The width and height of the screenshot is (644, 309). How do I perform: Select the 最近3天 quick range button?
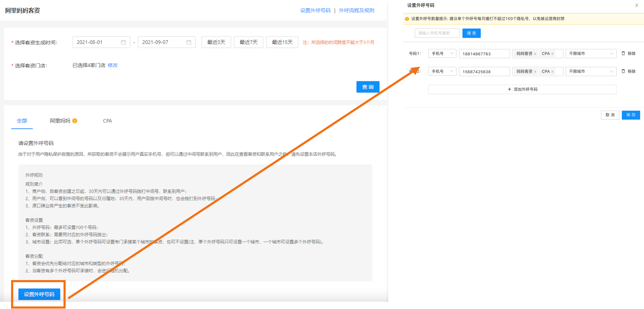(216, 42)
